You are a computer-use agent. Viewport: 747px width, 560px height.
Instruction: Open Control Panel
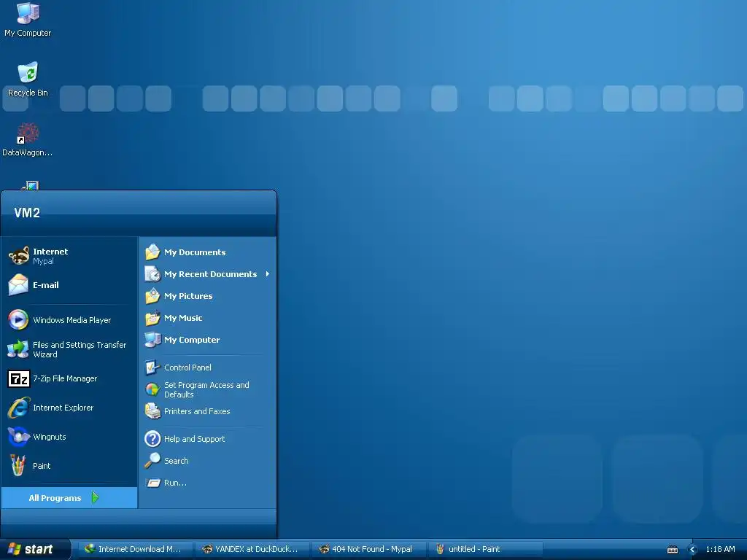coord(207,367)
